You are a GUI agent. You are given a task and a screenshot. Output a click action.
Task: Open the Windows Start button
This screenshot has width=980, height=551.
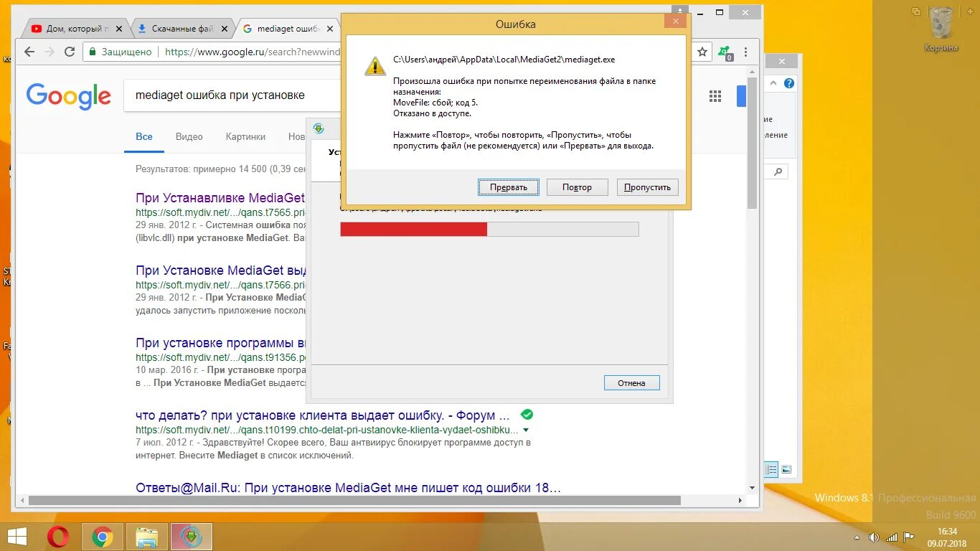click(x=17, y=537)
